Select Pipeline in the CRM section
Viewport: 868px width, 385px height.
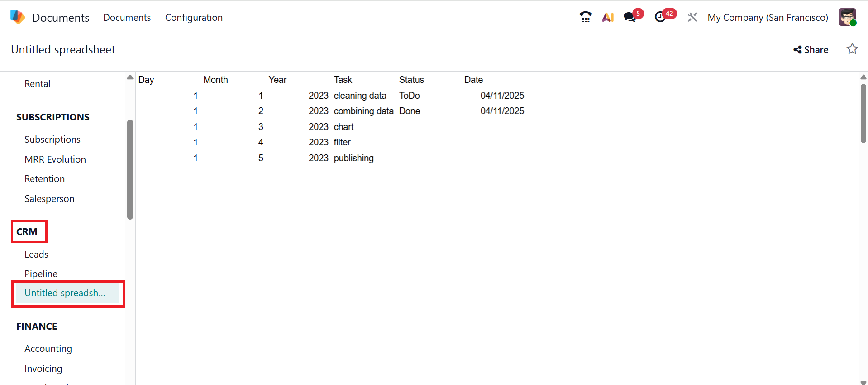click(41, 274)
